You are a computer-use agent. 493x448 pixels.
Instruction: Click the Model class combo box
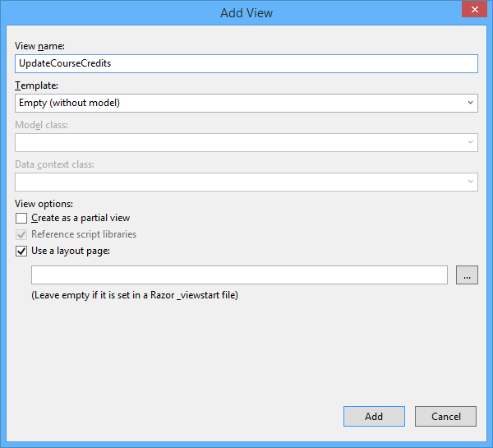[246, 142]
